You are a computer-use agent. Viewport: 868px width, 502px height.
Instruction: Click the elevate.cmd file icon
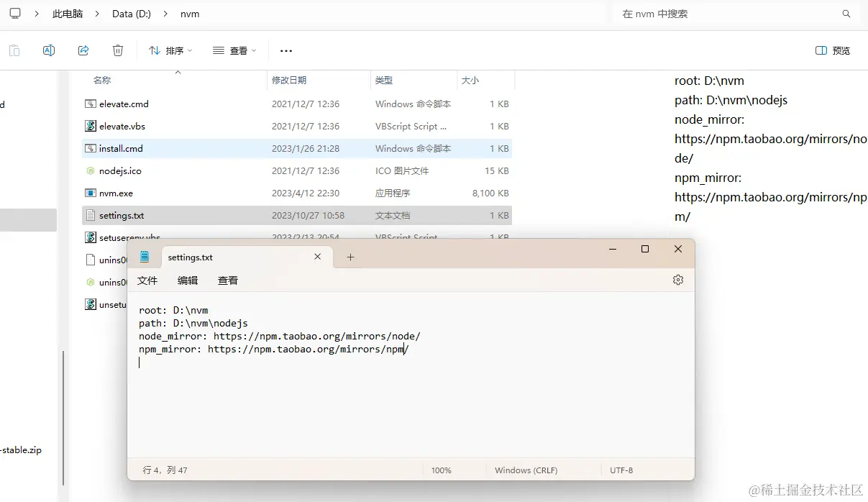pyautogui.click(x=91, y=104)
